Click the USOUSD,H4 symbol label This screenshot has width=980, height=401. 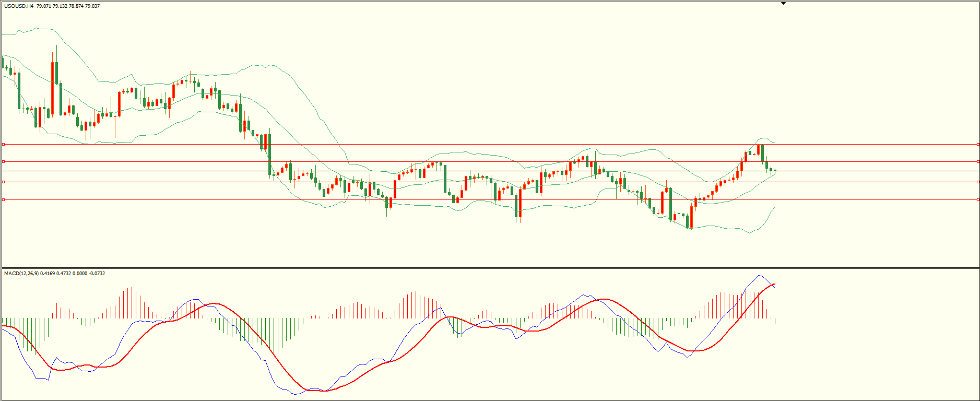pyautogui.click(x=19, y=6)
